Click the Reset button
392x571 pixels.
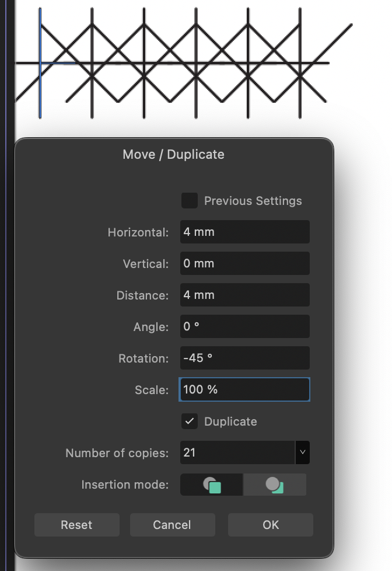(76, 524)
